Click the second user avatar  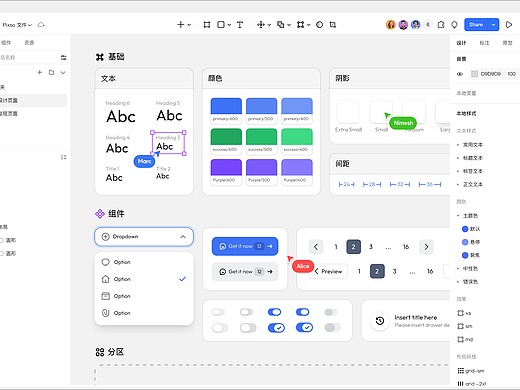tap(403, 25)
